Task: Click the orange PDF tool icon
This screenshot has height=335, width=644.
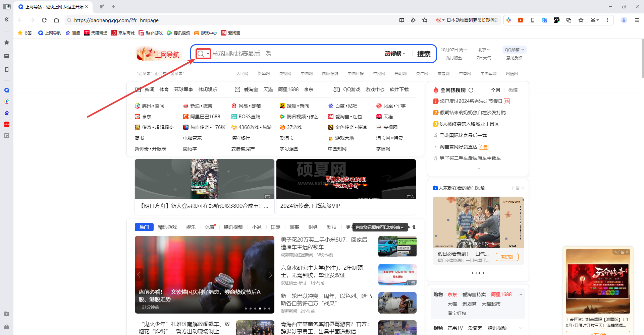Action: [x=521, y=20]
